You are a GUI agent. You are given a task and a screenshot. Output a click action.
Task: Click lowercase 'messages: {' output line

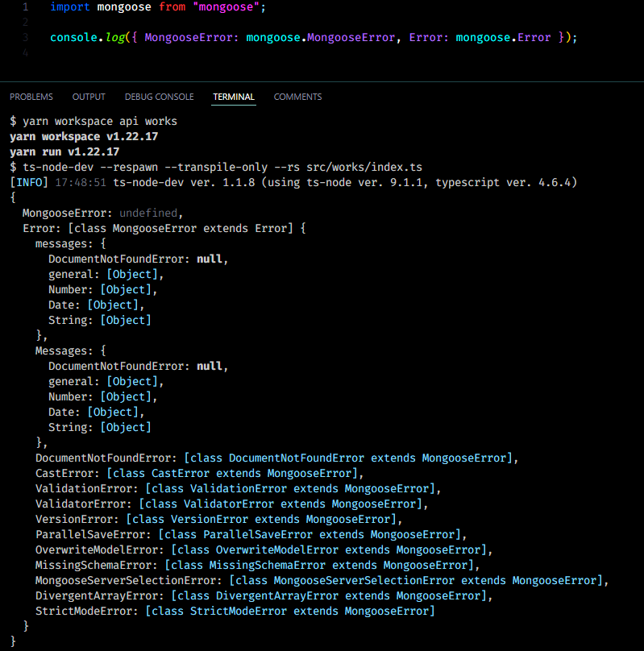(71, 243)
